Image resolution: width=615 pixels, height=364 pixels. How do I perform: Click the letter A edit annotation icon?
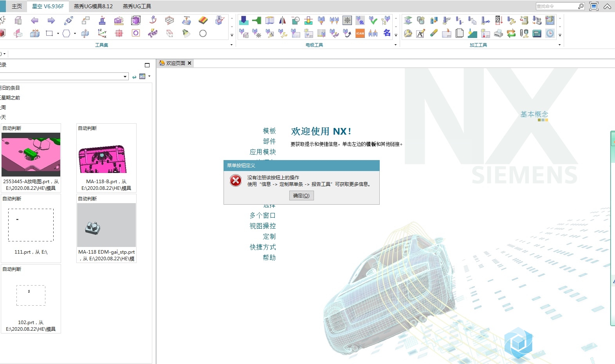coord(421,33)
